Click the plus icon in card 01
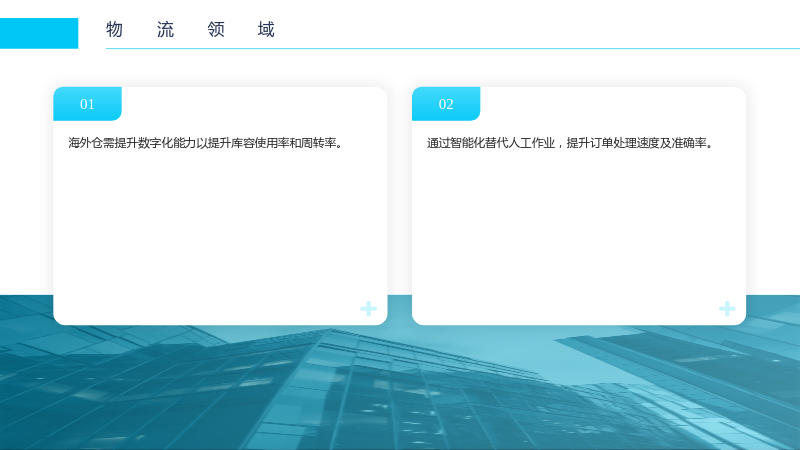 click(368, 308)
